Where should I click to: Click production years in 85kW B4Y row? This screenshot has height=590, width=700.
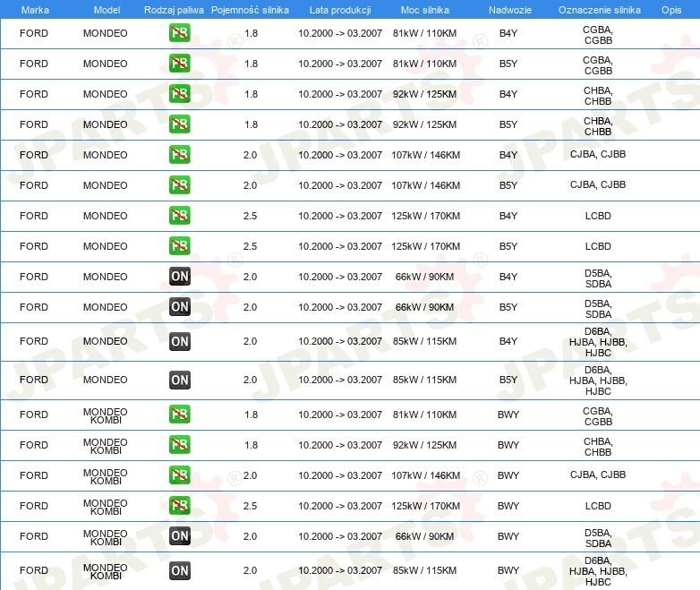(340, 341)
